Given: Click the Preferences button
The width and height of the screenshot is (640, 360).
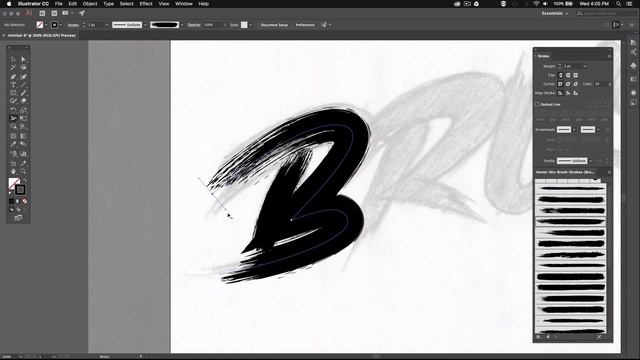Looking at the screenshot, I should pyautogui.click(x=305, y=25).
